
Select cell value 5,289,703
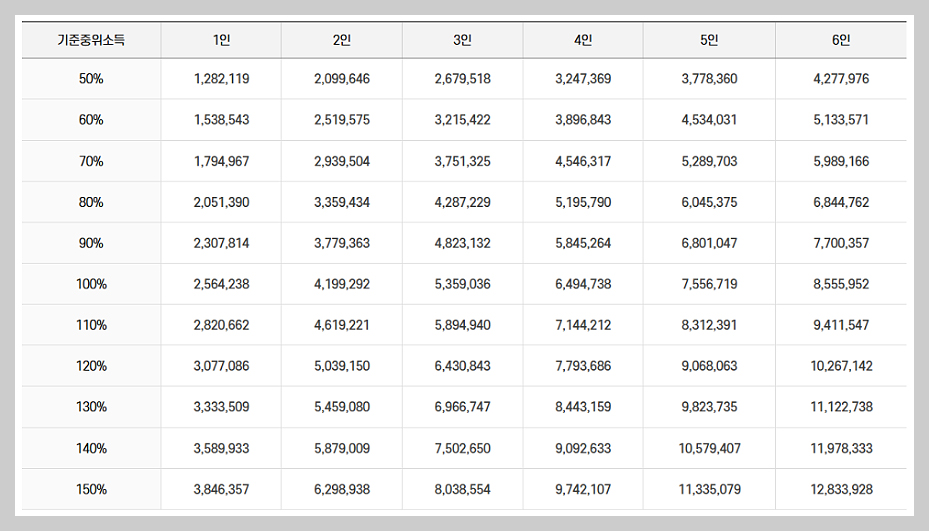[709, 161]
